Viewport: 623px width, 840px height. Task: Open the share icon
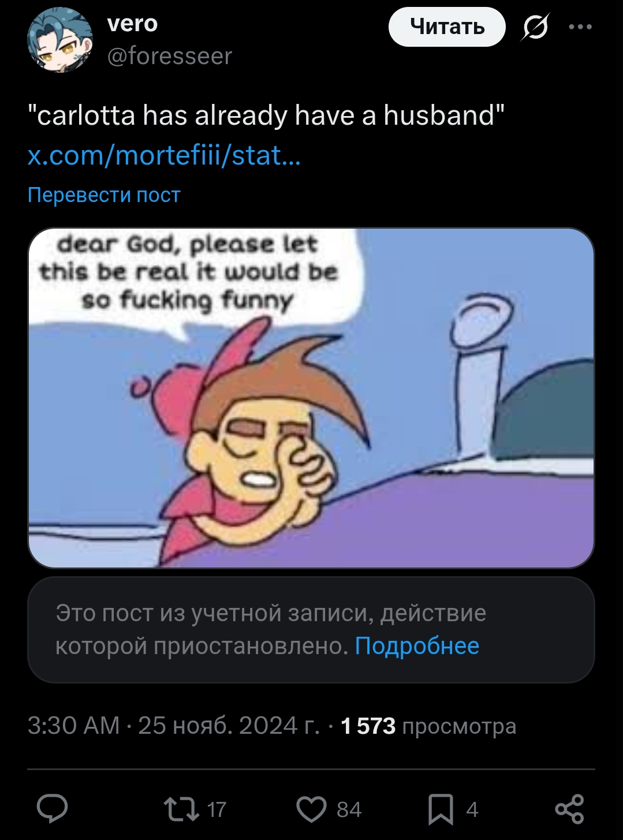pyautogui.click(x=569, y=809)
